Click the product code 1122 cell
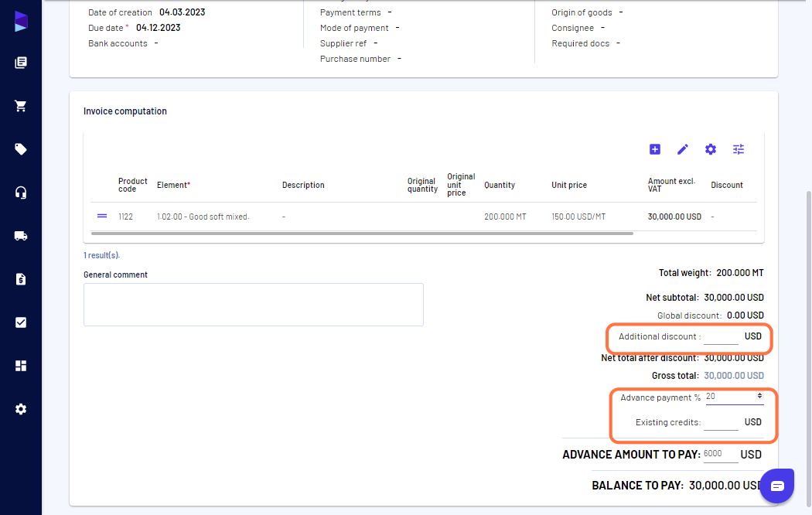The height and width of the screenshot is (515, 812). (125, 217)
